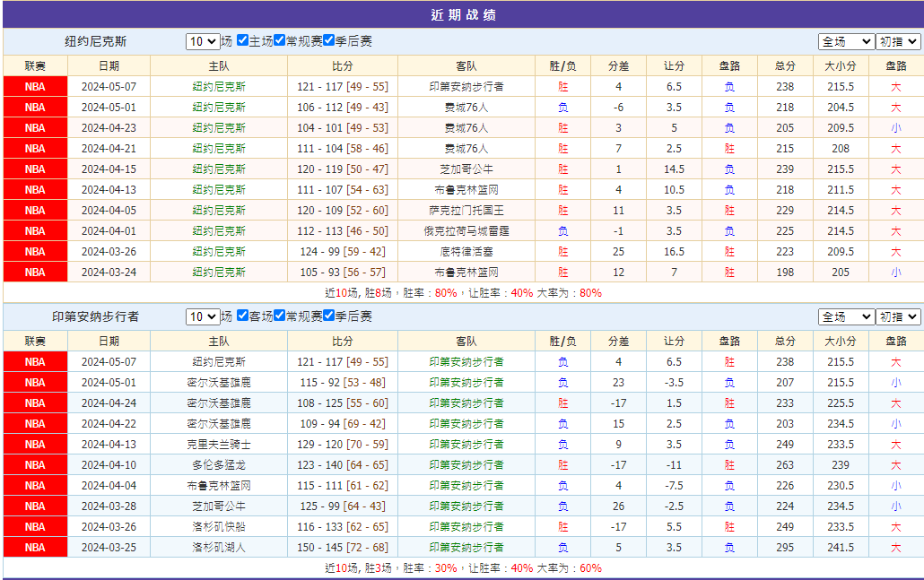Click 负 result in 2024-04-01 Knicks row
Screen dimensions: 924x580
point(562,230)
